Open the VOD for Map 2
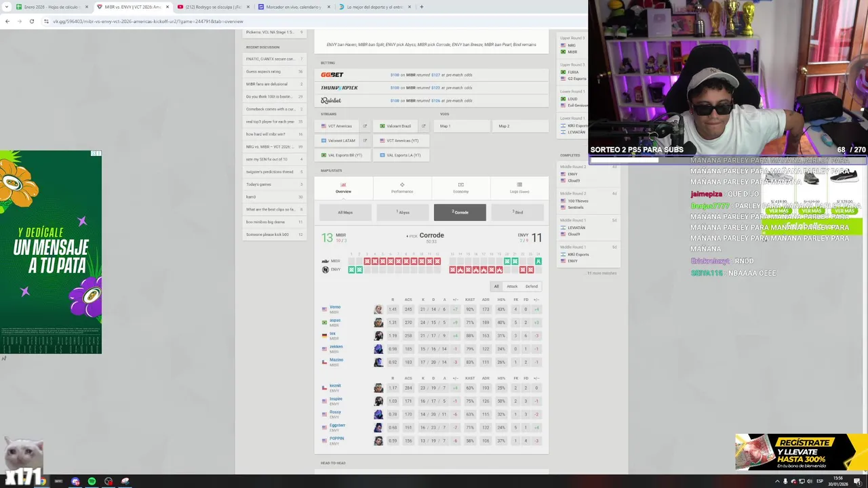Viewport: 868px width, 488px height. (x=520, y=126)
